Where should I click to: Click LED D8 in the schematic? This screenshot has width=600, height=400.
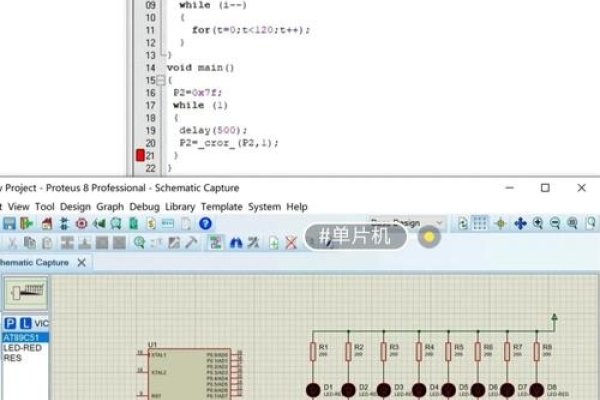click(536, 390)
